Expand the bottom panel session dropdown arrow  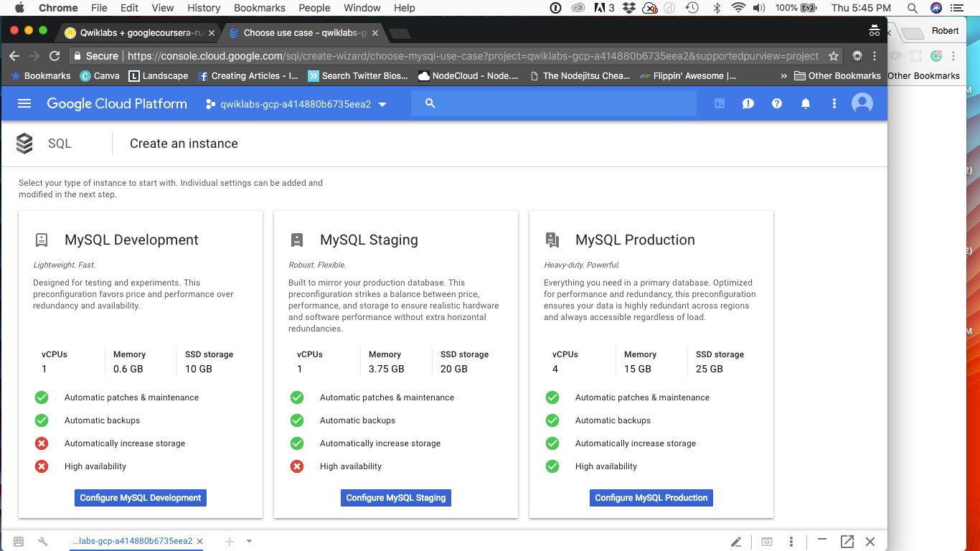click(249, 542)
